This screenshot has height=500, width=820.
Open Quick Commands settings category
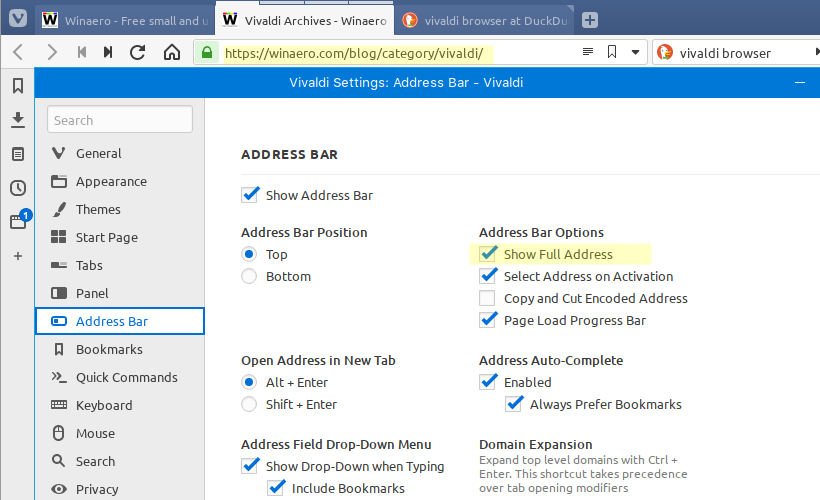pyautogui.click(x=120, y=377)
